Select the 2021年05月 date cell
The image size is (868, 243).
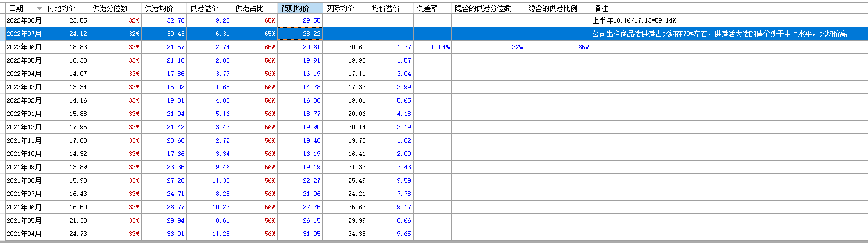[25, 220]
